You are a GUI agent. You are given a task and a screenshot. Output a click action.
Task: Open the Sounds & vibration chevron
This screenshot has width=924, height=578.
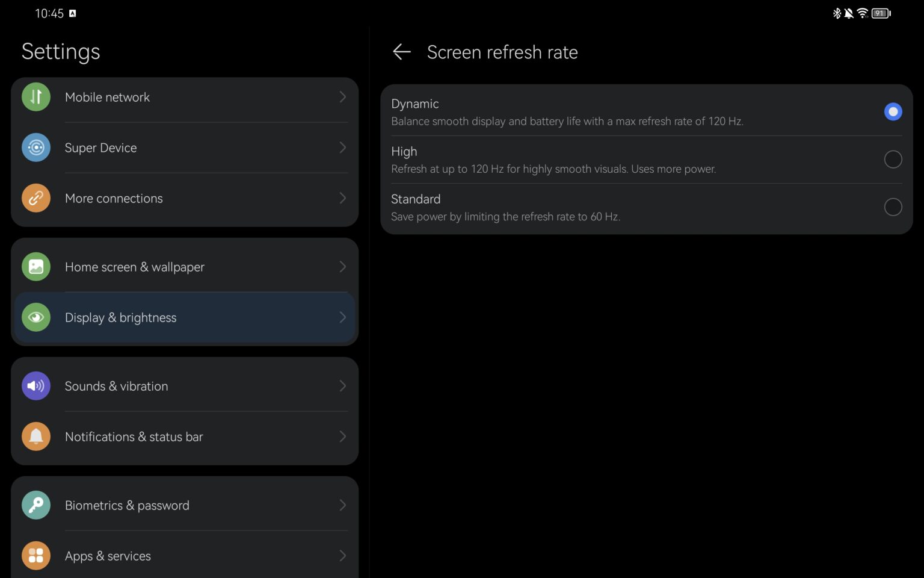[x=342, y=386]
